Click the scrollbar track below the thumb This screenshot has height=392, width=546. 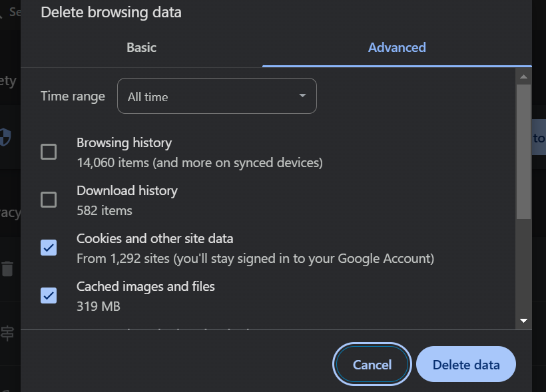click(x=523, y=266)
